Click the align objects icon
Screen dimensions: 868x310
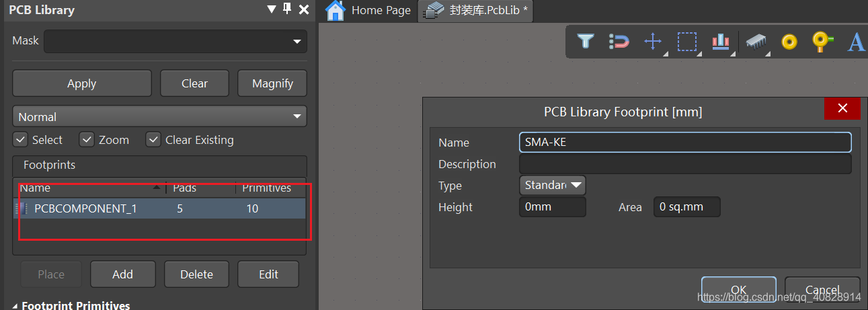tap(721, 42)
